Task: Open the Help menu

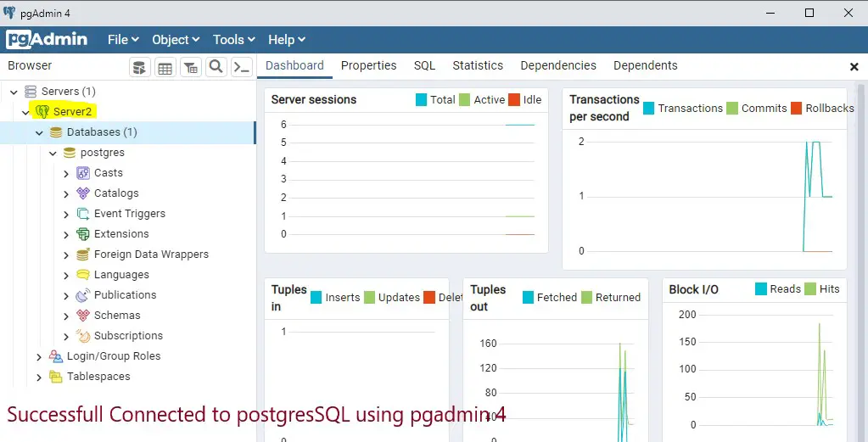Action: [286, 40]
